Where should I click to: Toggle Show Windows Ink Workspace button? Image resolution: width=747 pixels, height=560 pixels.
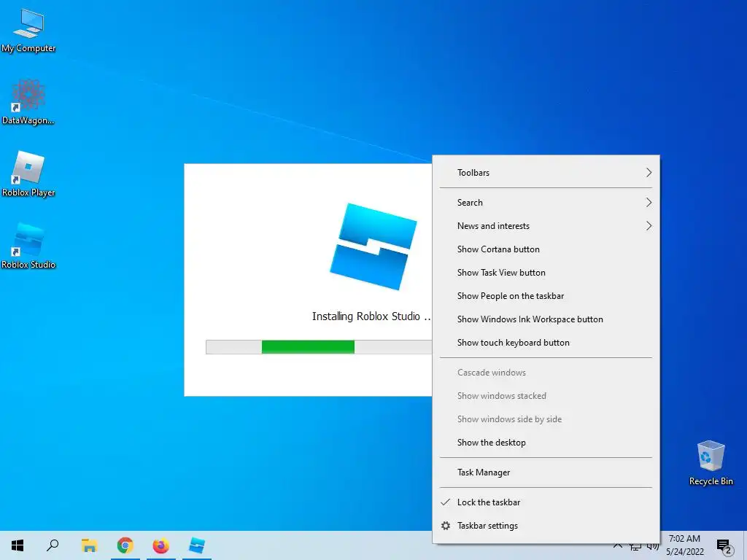coord(546,319)
